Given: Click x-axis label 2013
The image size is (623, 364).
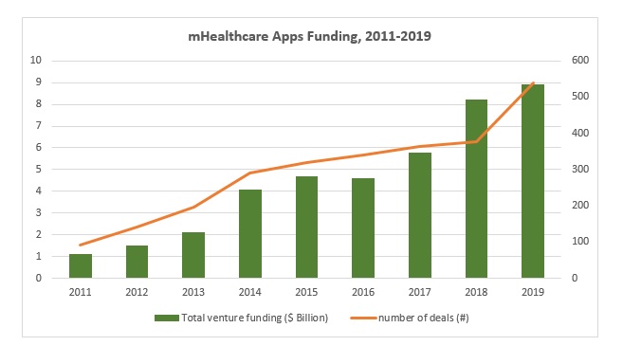Looking at the screenshot, I should click(x=193, y=292).
